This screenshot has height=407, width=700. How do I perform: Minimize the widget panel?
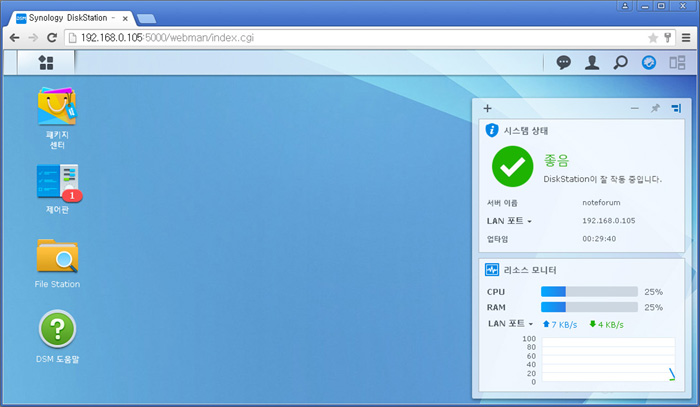coord(634,108)
